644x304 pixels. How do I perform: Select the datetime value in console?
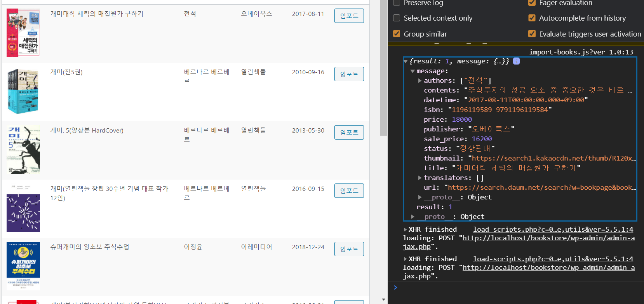tap(526, 100)
